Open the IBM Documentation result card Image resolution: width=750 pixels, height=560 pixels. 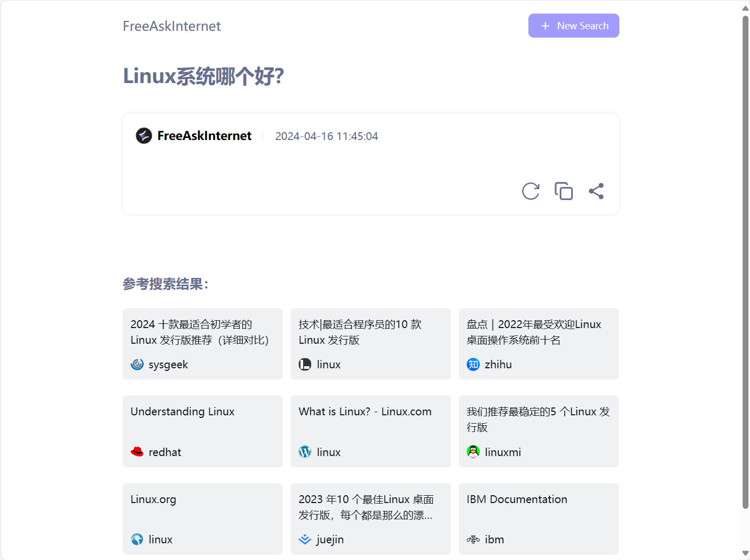click(538, 518)
